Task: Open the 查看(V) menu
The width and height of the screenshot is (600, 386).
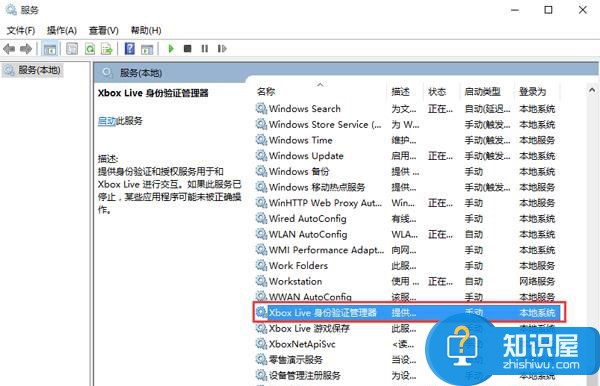Action: (x=104, y=30)
